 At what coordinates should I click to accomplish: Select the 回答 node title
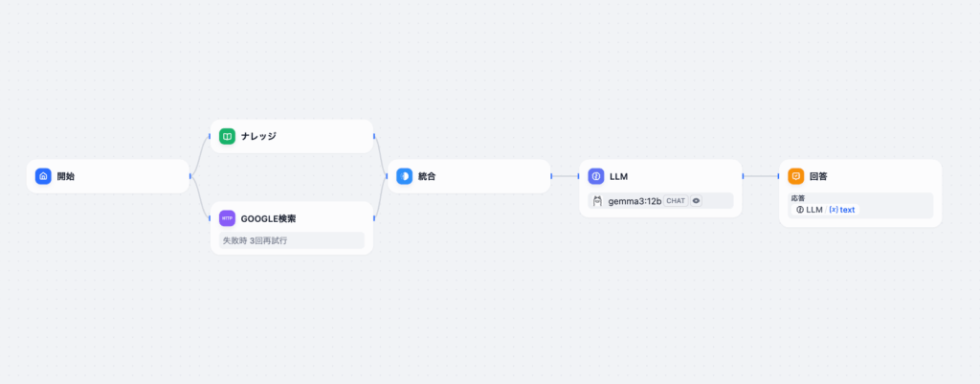coord(818,176)
